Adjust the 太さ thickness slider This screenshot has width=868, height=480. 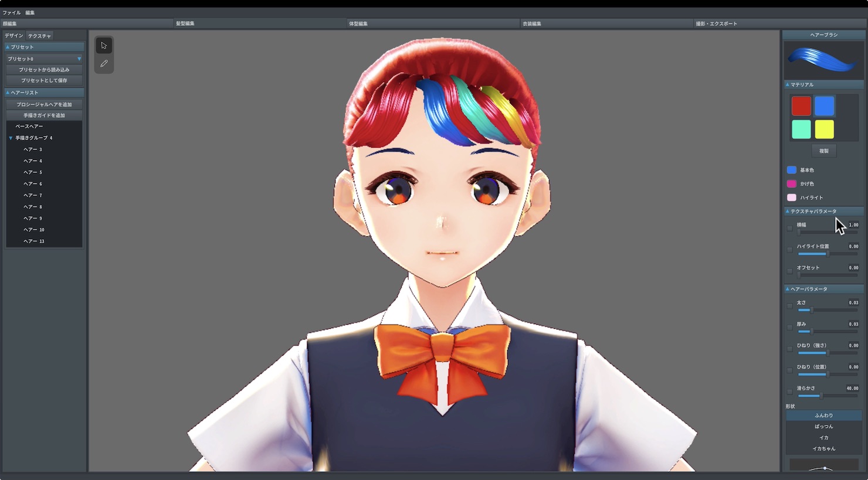828,310
